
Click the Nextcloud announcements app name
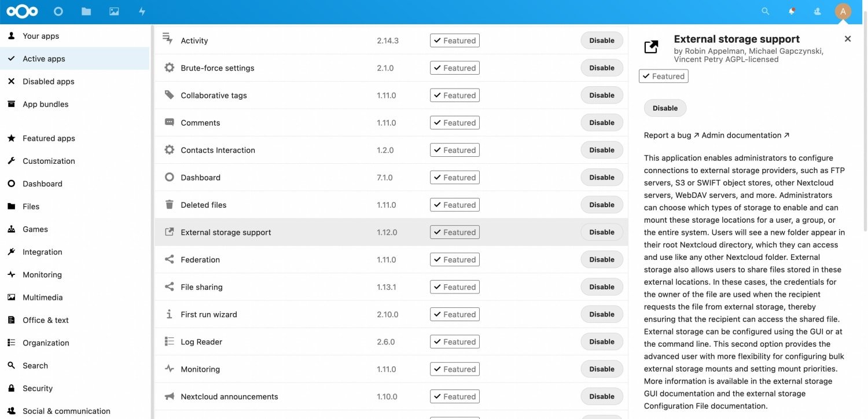229,396
